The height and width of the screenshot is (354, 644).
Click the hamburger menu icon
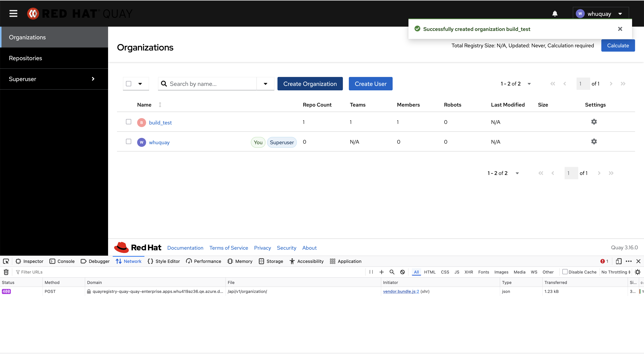tap(13, 13)
